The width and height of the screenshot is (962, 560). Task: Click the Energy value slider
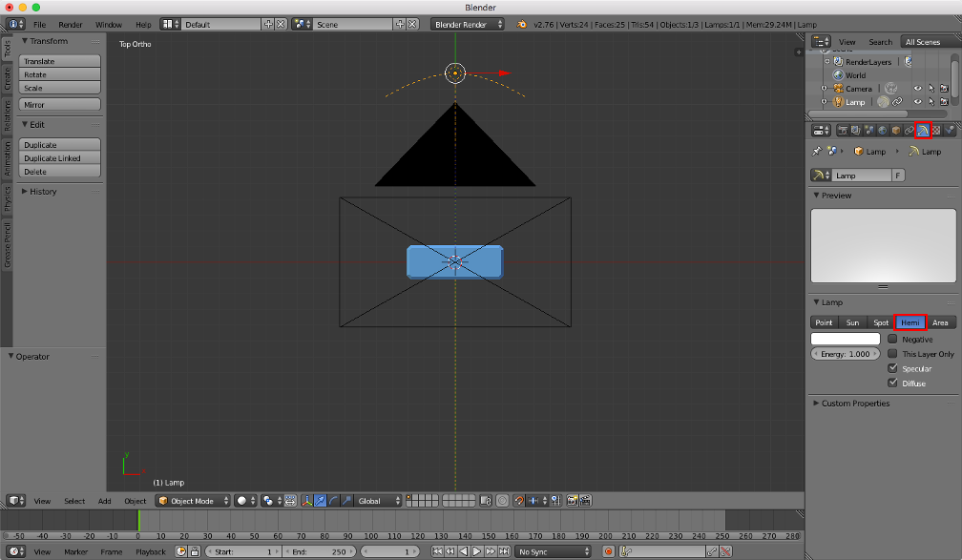(846, 354)
